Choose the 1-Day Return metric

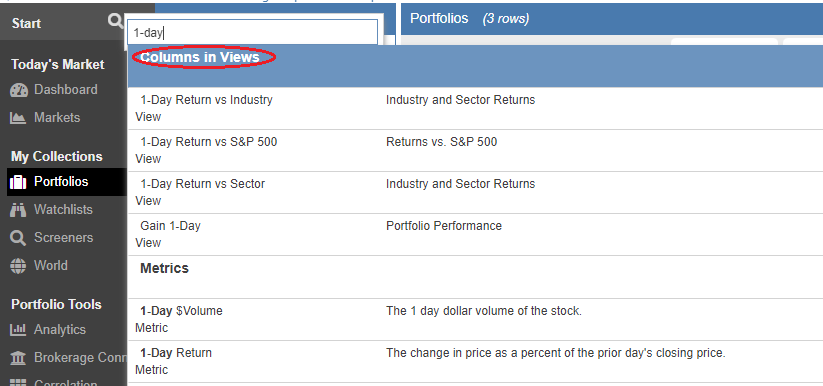(475, 361)
